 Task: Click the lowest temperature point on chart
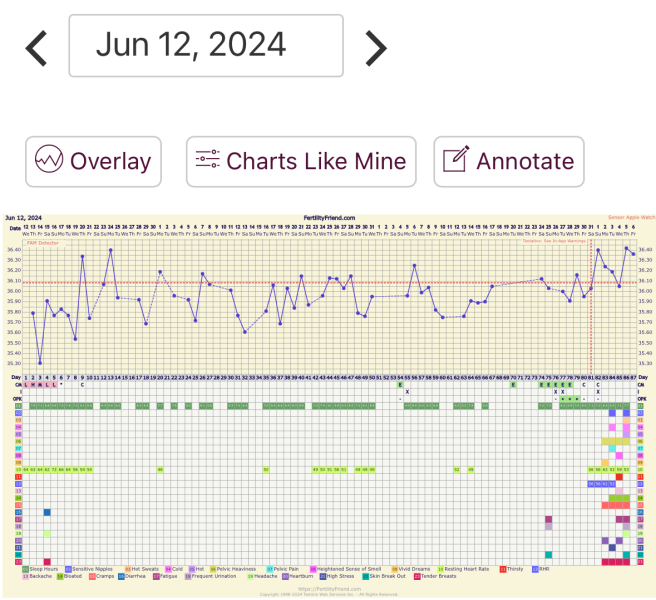[x=40, y=363]
